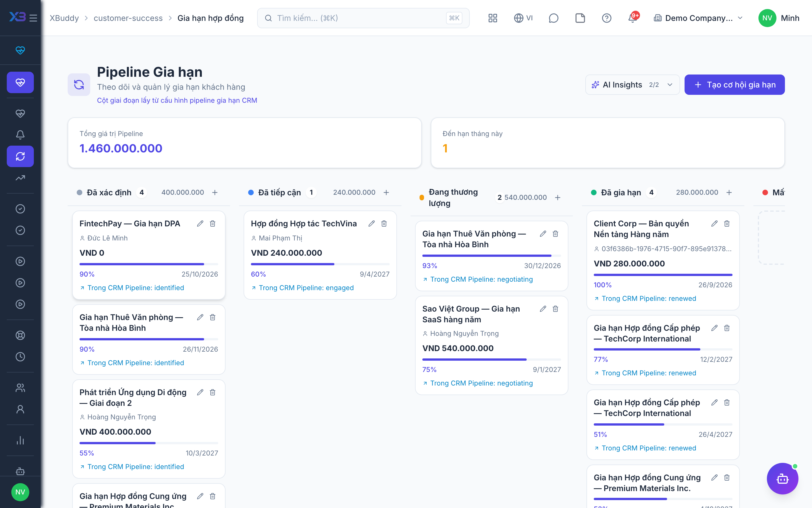This screenshot has width=812, height=508.
Task: Open sidebar alerts bell icon
Action: click(x=20, y=135)
